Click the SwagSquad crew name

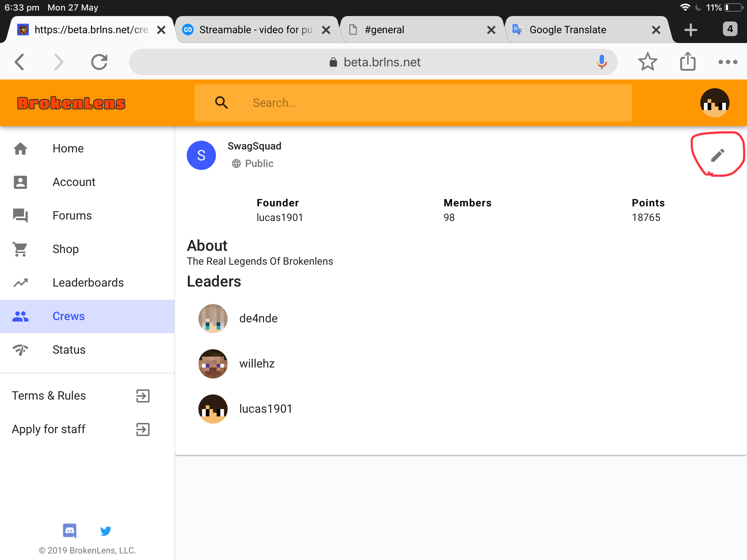254,146
